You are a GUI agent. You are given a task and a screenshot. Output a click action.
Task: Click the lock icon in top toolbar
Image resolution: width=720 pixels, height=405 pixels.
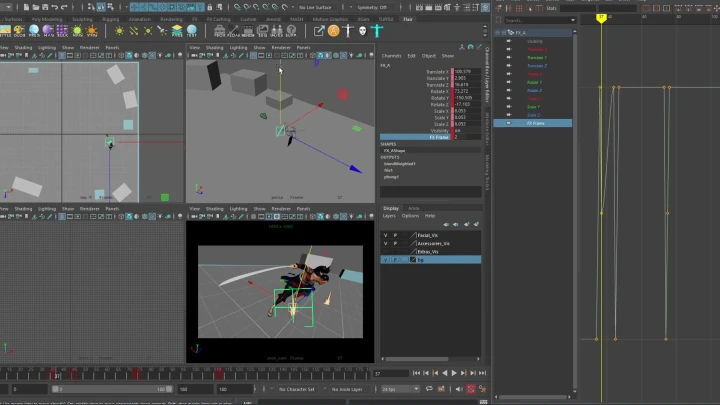(x=209, y=7)
